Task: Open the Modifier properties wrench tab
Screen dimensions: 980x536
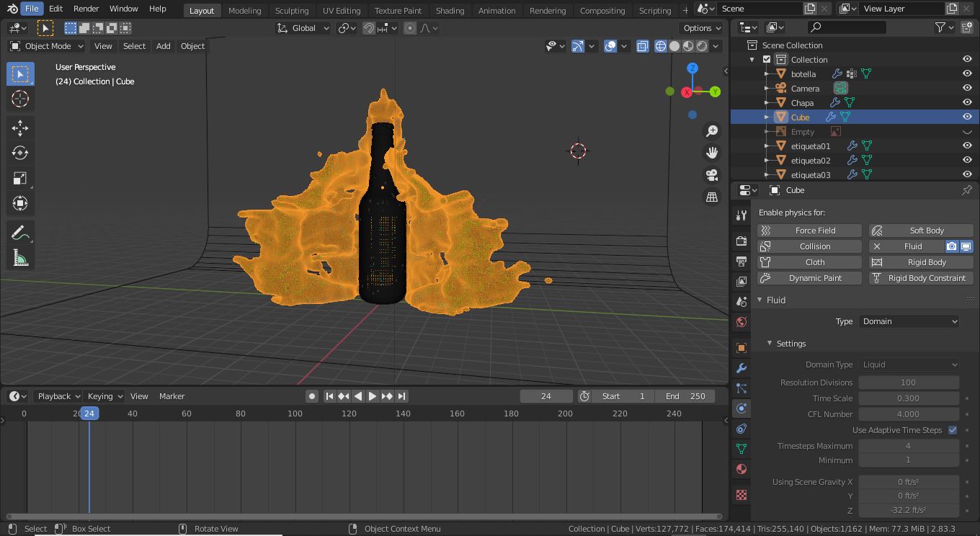Action: [741, 368]
